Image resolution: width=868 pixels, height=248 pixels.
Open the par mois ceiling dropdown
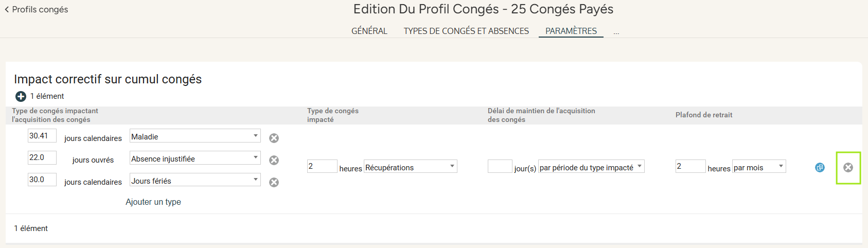click(x=759, y=167)
